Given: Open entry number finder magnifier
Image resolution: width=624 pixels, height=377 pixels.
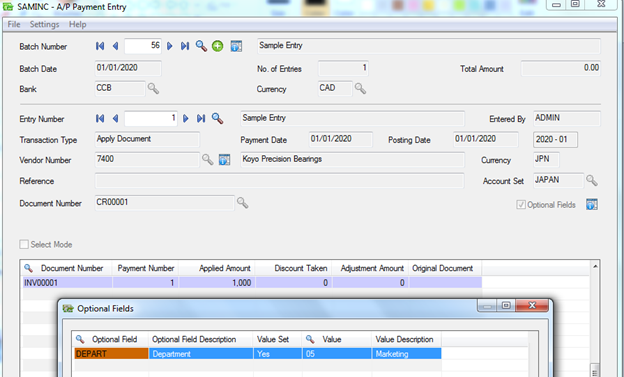Looking at the screenshot, I should 217,118.
